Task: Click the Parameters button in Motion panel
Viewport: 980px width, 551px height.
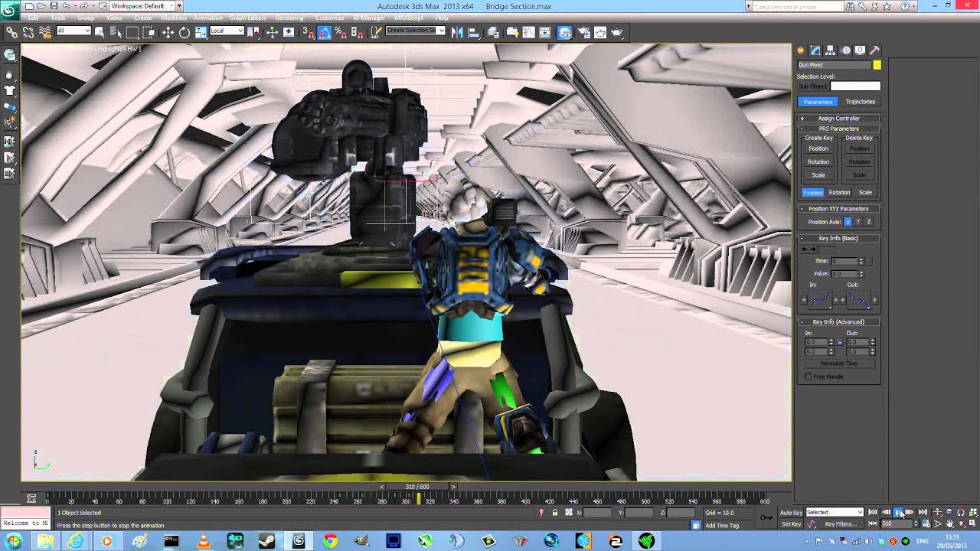Action: [818, 102]
